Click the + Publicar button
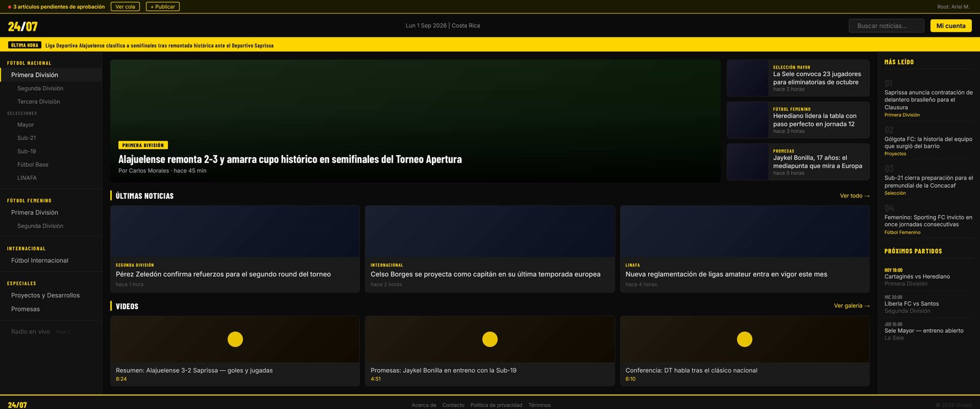Viewport: 980px width, 409px height. point(163,7)
